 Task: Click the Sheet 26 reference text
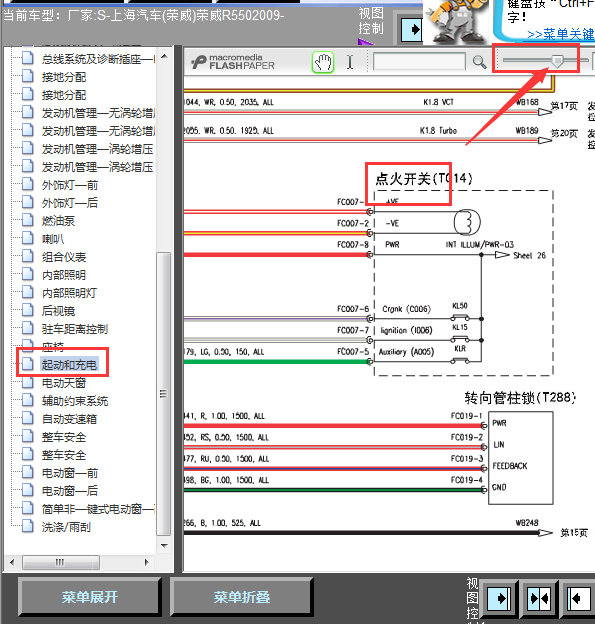point(529,255)
